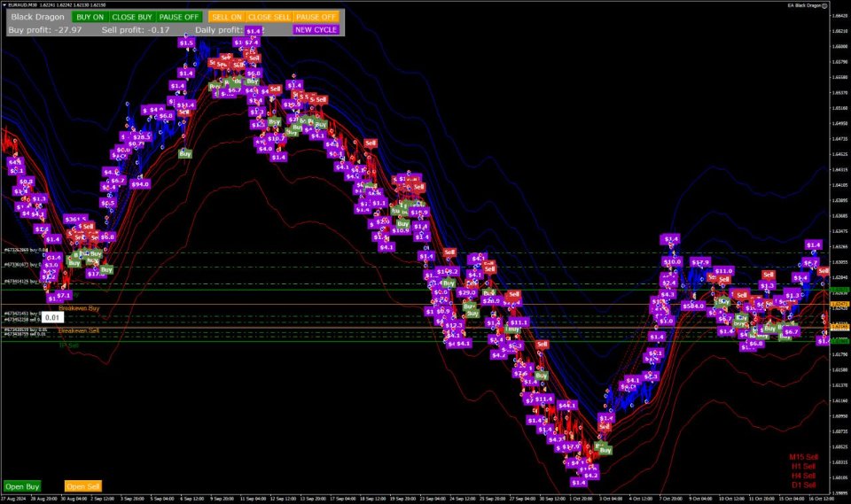Click the Buy label at the chart's lowest trough
The width and height of the screenshot is (851, 504).
pos(605,450)
